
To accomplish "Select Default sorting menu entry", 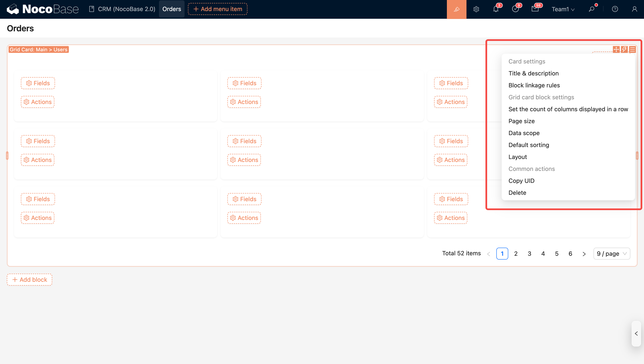I will click(x=528, y=145).
